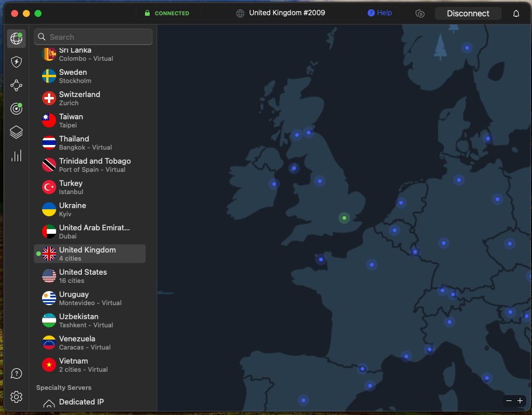Click United Kingdom #2009 server name
Viewport: 532px width, 415px height.
click(x=287, y=13)
